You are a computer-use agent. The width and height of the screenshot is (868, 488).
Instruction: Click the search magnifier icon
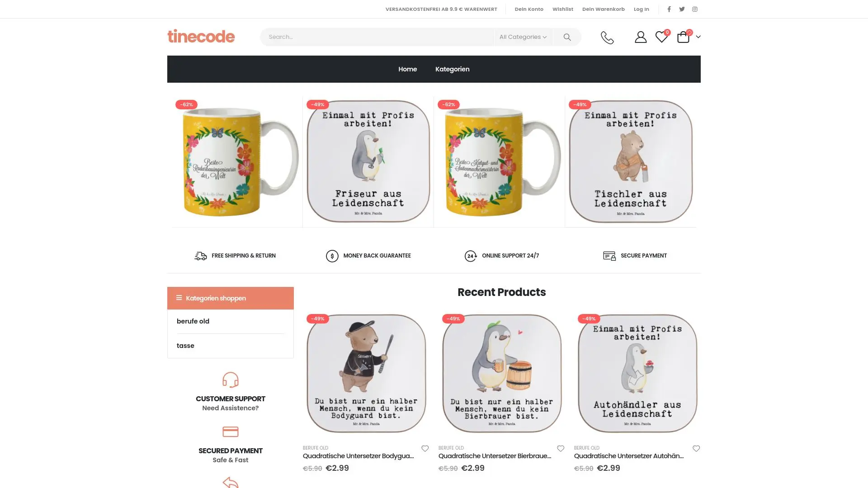click(567, 37)
